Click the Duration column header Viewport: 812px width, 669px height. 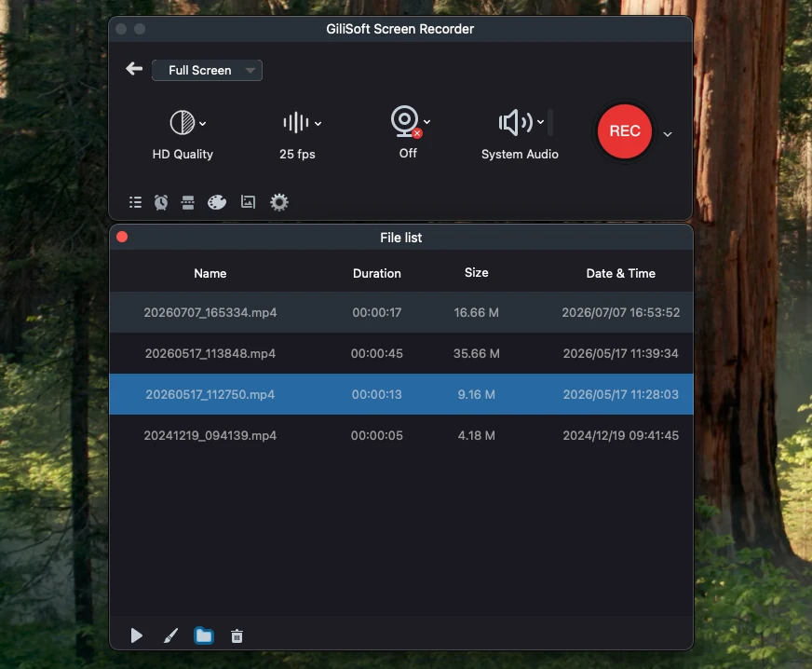(x=377, y=274)
